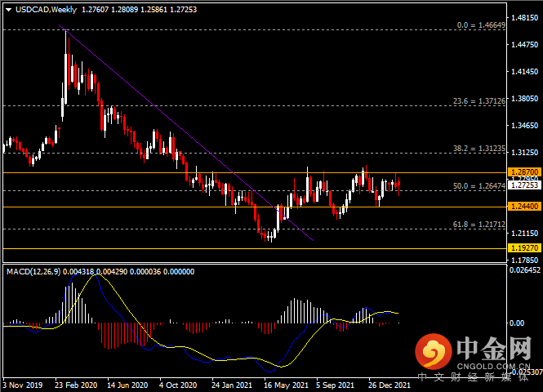Click the 4 Oct 2020 date label
This screenshot has width=543, height=392.
(x=178, y=385)
